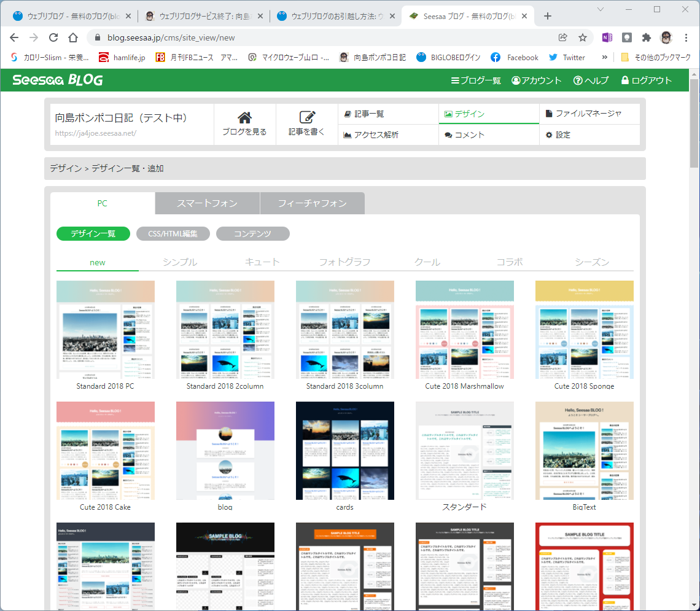The height and width of the screenshot is (611, 700).
Task: Close the first ウェブリブログ tab
Action: [x=128, y=16]
